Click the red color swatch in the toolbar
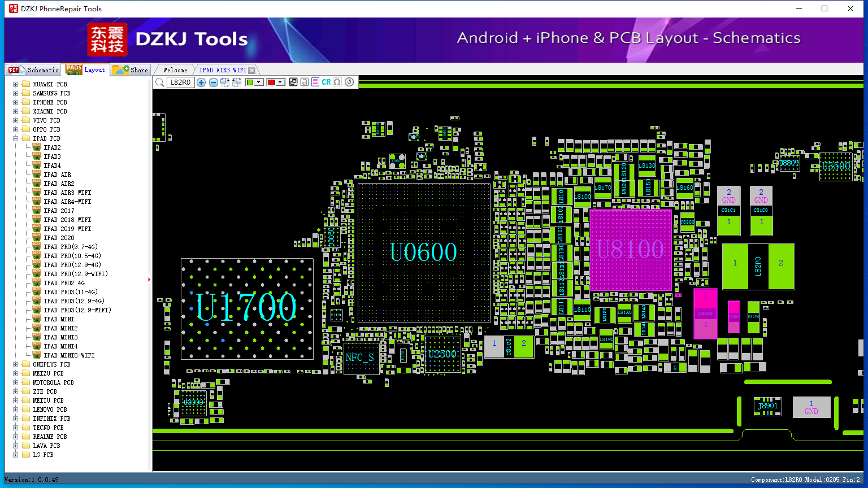 point(271,82)
